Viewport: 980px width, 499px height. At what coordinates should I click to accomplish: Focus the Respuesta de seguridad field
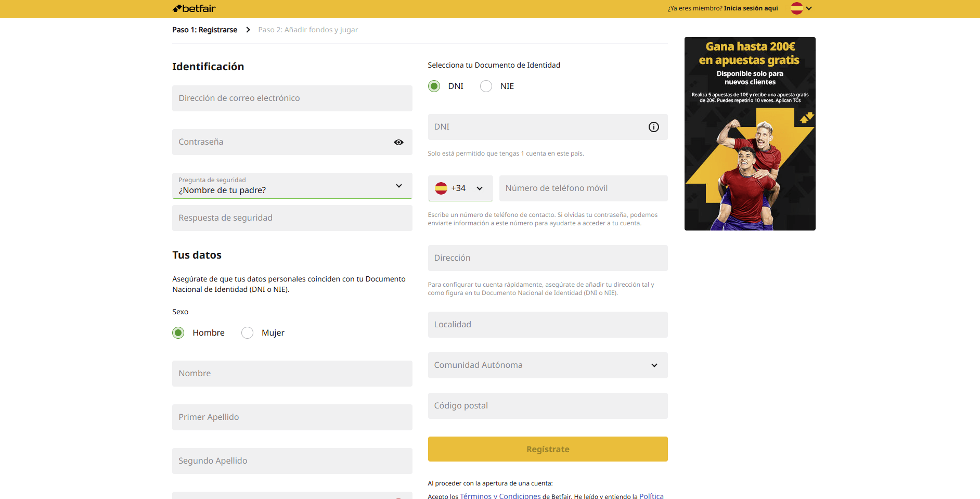coord(292,218)
